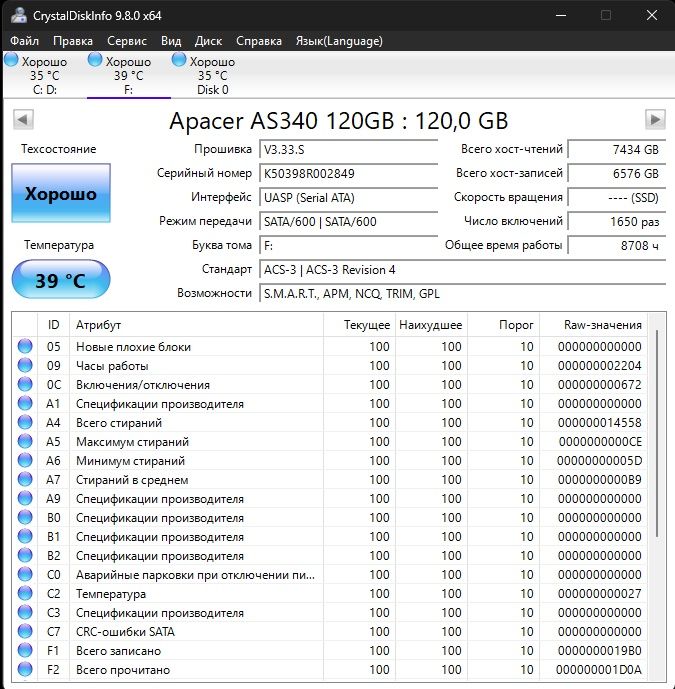Screen dimensions: 675x689
Task: Go to next disk with right arrow
Action: coord(655,120)
